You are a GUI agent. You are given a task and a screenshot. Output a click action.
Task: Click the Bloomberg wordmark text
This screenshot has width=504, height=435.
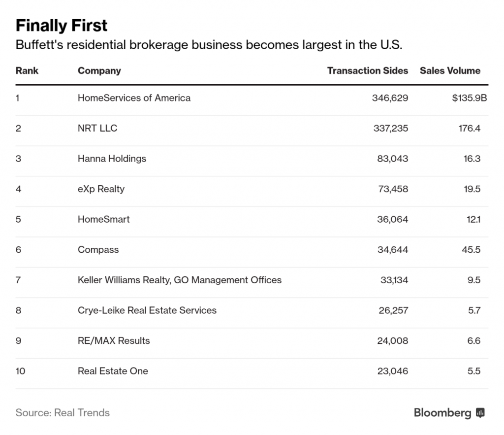(442, 413)
